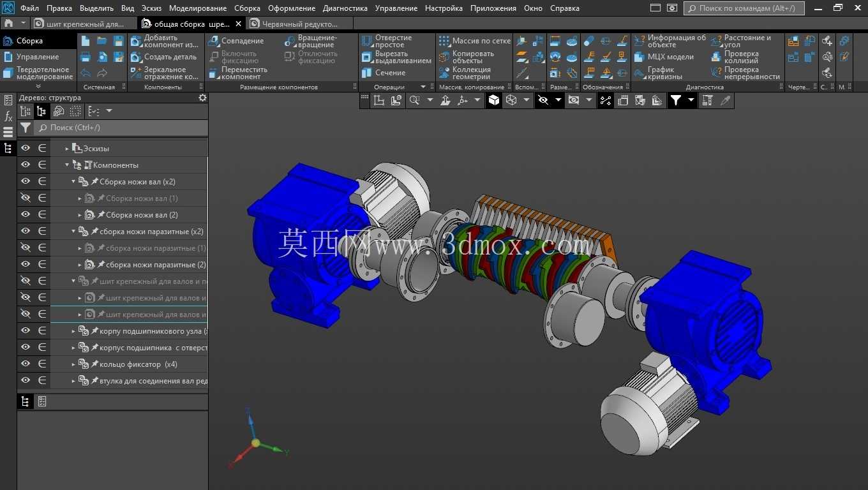Click the Отверстие простое tool
The height and width of the screenshot is (490, 868).
pyautogui.click(x=387, y=41)
